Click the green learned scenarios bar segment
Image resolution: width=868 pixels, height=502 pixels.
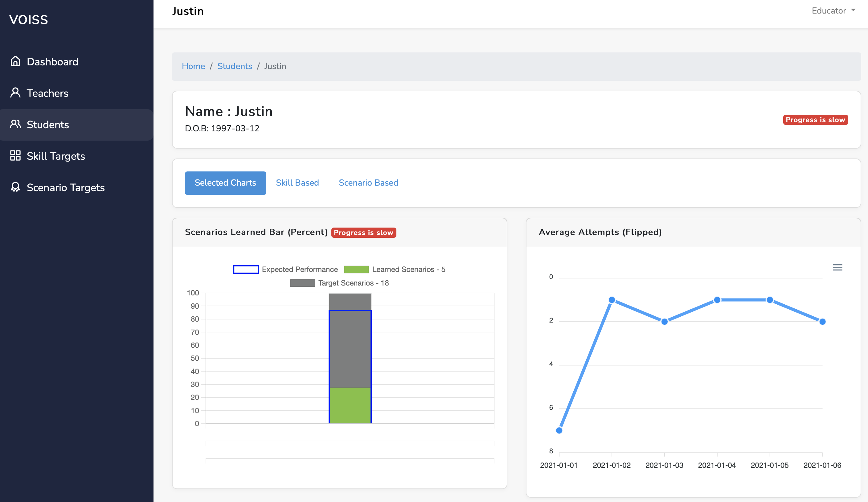click(350, 405)
